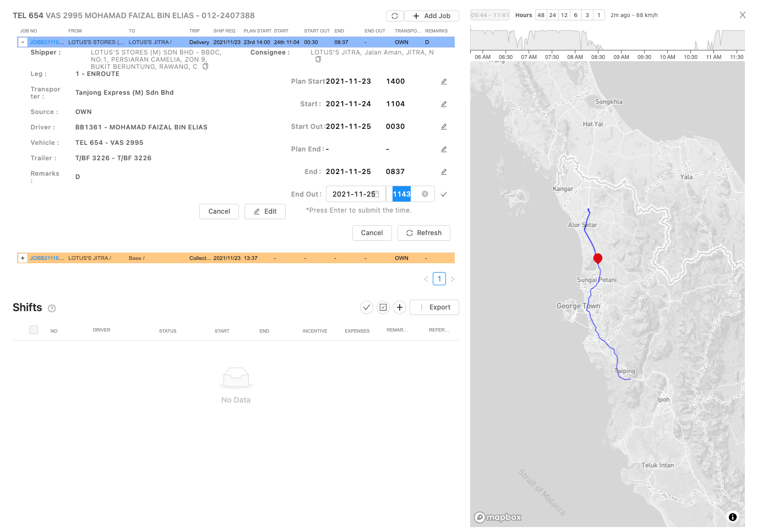757x532 pixels.
Task: Click driver name BB1361 - MOHAMAD FAIZAL BIN ELIAS
Action: click(141, 127)
